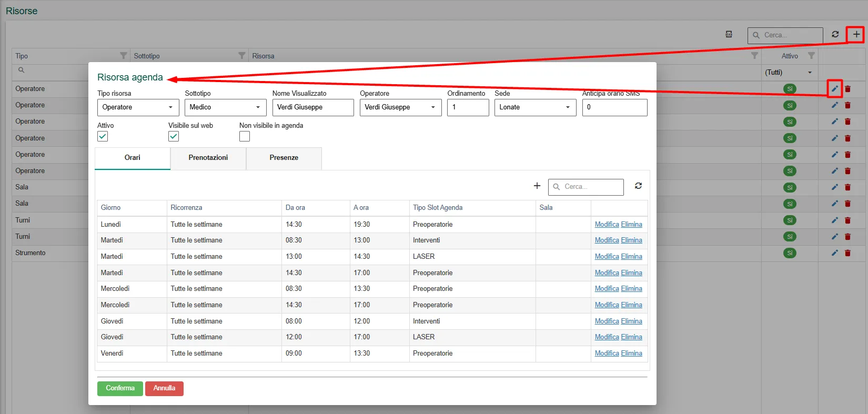Click the green Conferma button
868x414 pixels.
point(120,388)
